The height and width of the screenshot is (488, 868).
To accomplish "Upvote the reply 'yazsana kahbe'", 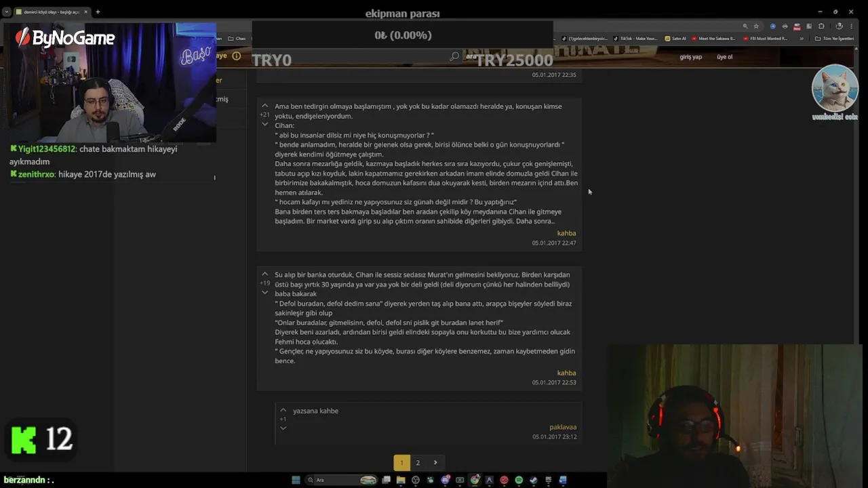I will click(x=283, y=410).
